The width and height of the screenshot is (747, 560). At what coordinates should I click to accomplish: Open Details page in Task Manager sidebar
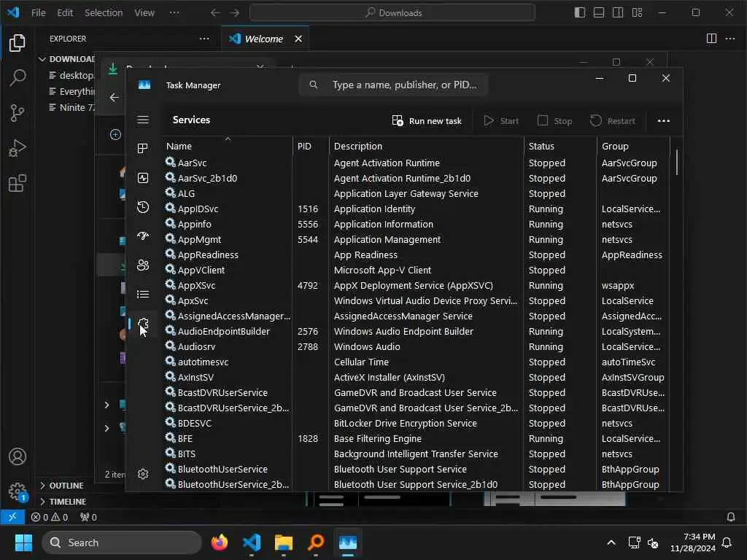143,295
